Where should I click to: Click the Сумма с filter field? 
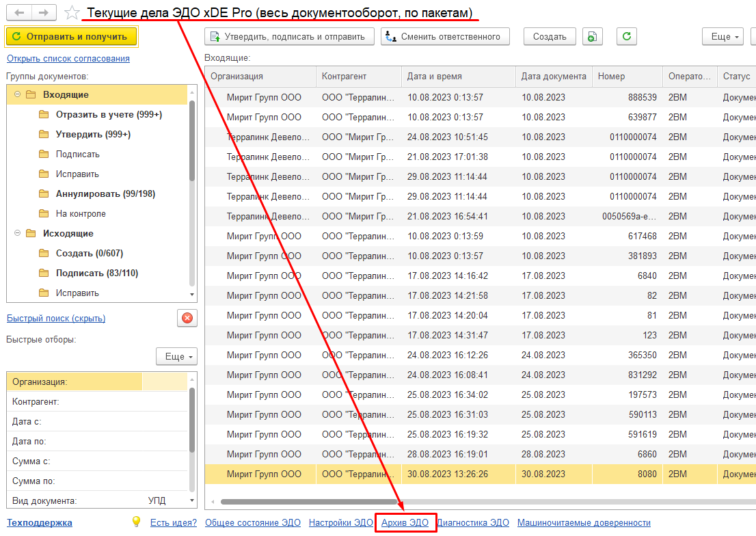pos(97,461)
